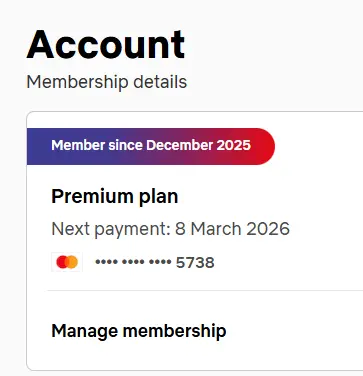
Task: Click the first group of masked card dots
Action: (x=107, y=262)
